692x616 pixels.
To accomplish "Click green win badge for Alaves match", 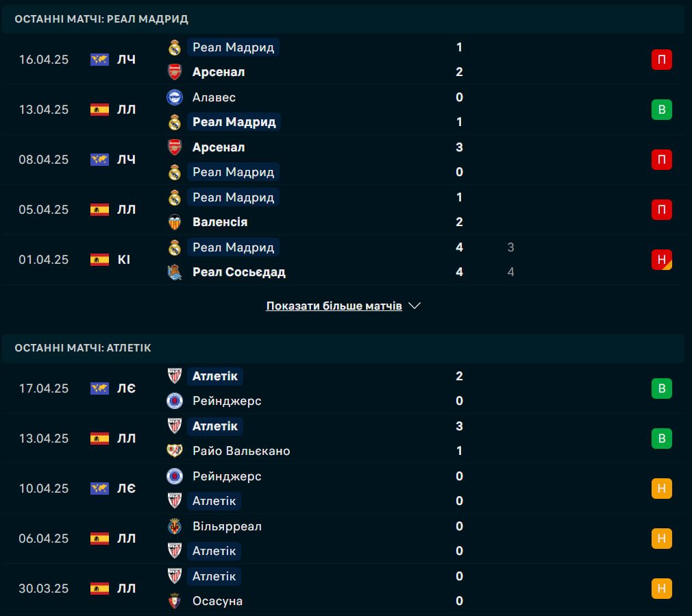I will (662, 110).
